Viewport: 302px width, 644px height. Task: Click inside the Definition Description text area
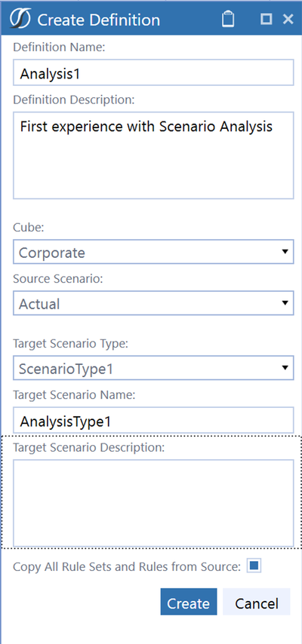point(153,155)
